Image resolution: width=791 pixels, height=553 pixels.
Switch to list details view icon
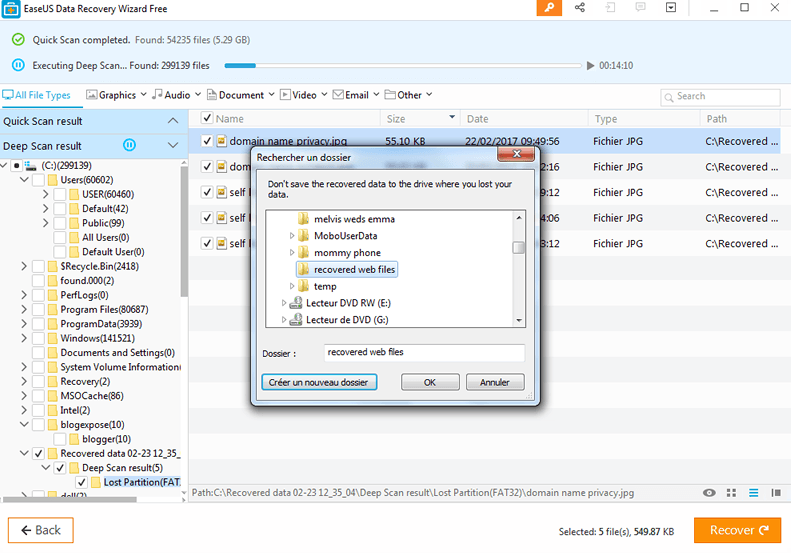click(754, 493)
